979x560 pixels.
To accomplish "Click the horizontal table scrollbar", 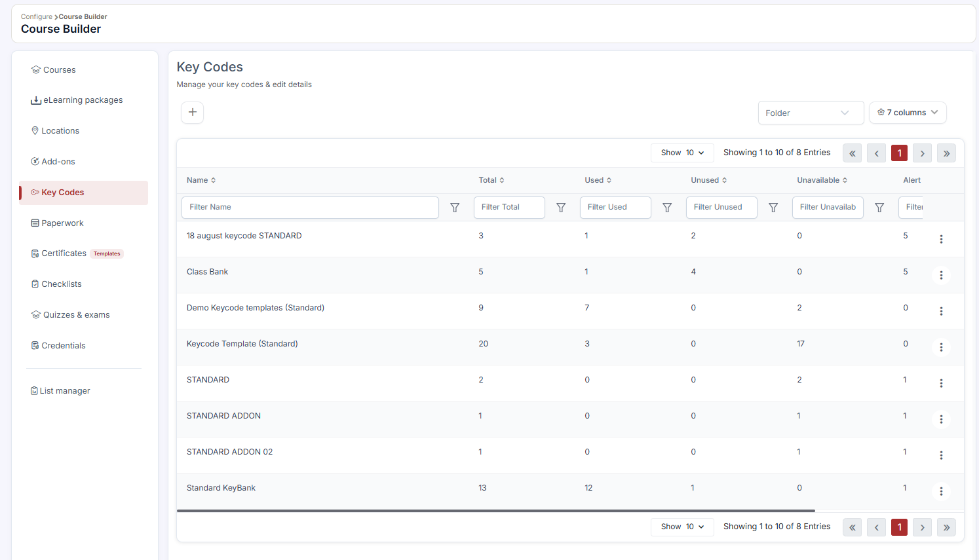I will (496, 511).
